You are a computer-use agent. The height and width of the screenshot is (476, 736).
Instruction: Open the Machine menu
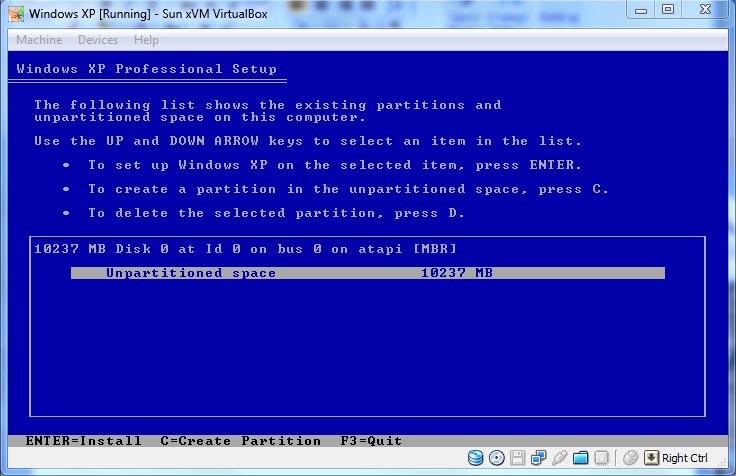pos(39,40)
